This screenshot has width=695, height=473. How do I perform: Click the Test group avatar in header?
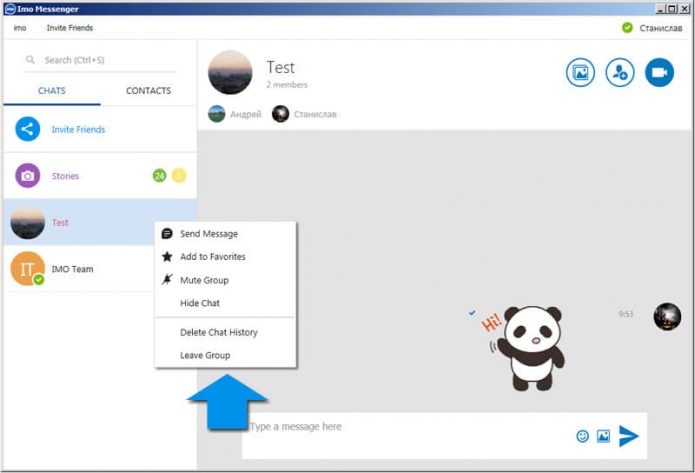pyautogui.click(x=230, y=72)
